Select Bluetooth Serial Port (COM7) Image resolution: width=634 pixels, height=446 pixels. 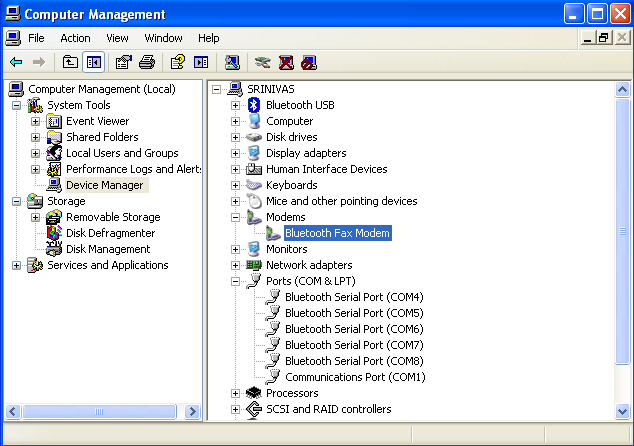click(354, 345)
